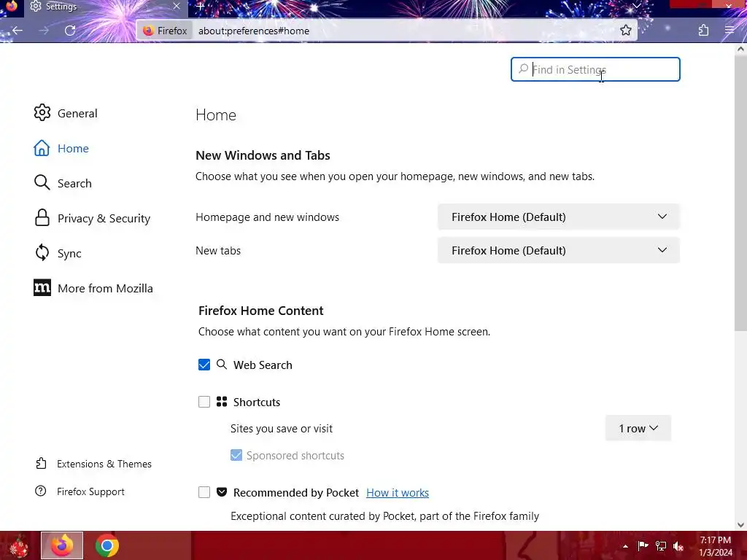This screenshot has width=747, height=560.
Task: Open the Firefox Support link
Action: (80, 491)
